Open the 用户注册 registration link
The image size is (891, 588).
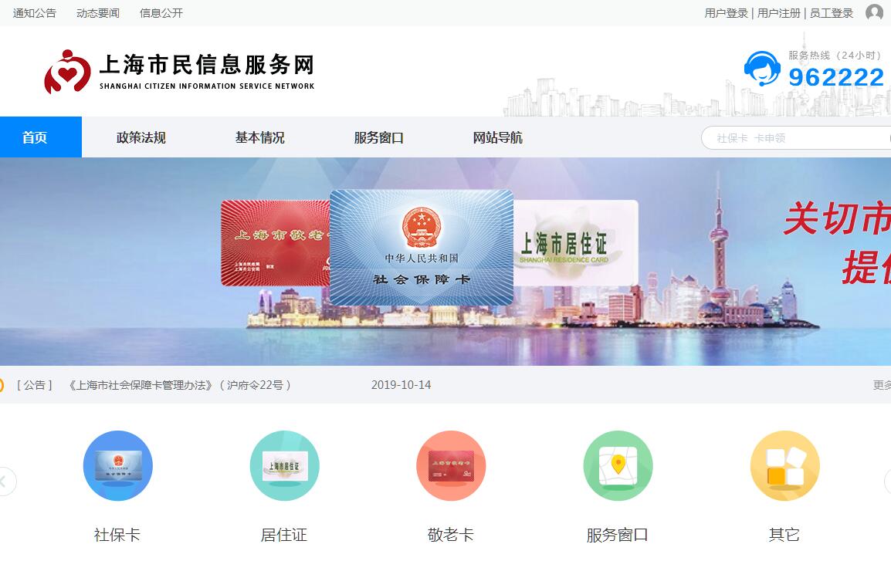pos(778,13)
